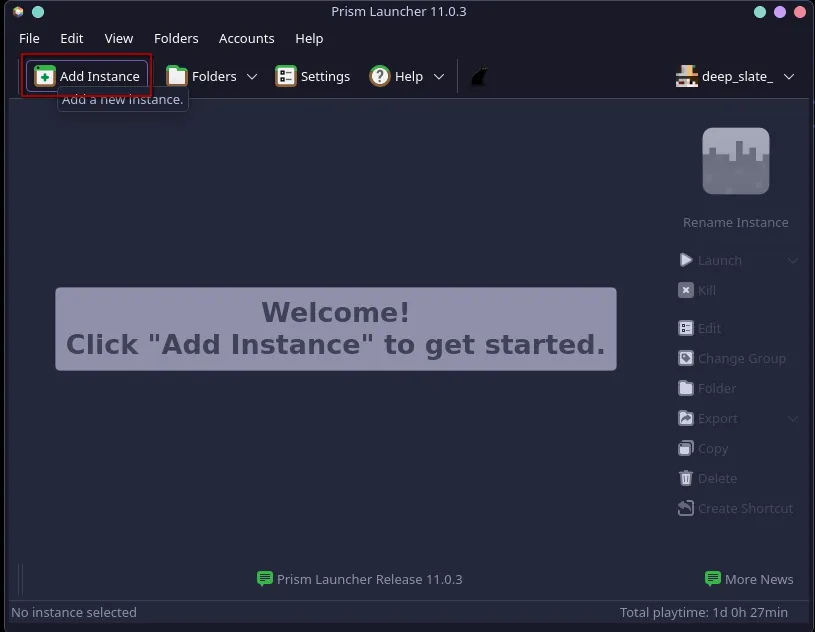Viewport: 815px width, 632px height.
Task: Expand the Launch dropdown arrow
Action: [793, 260]
